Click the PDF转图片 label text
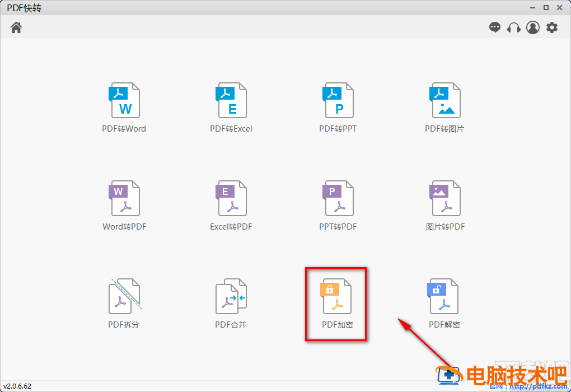The width and height of the screenshot is (571, 392). pos(444,129)
